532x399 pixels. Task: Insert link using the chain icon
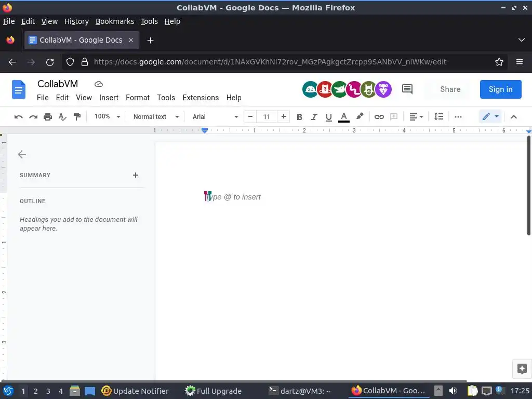pos(379,117)
